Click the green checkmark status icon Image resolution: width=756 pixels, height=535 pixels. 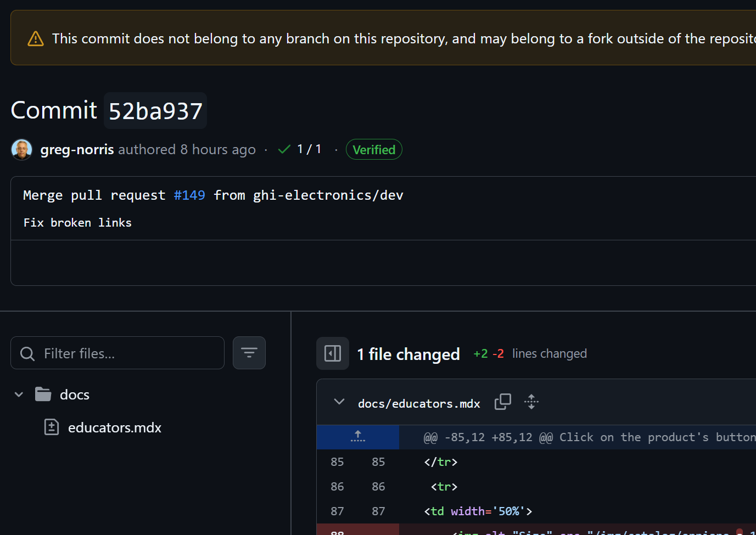284,149
